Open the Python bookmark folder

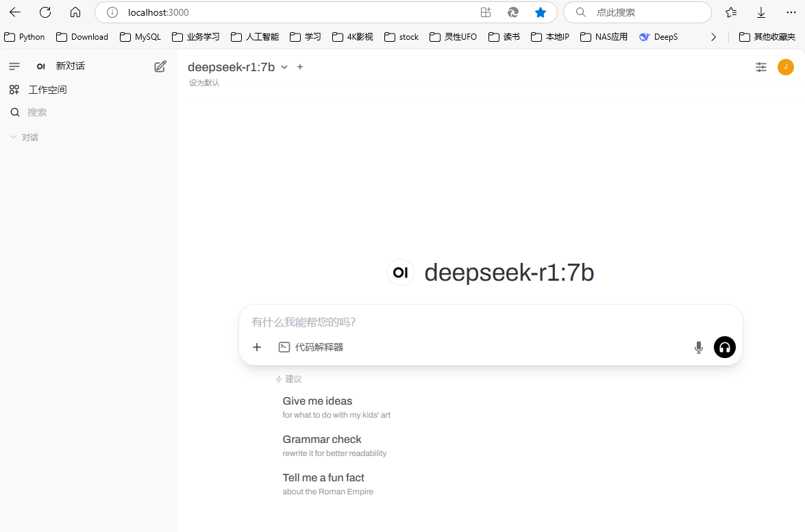pyautogui.click(x=24, y=37)
